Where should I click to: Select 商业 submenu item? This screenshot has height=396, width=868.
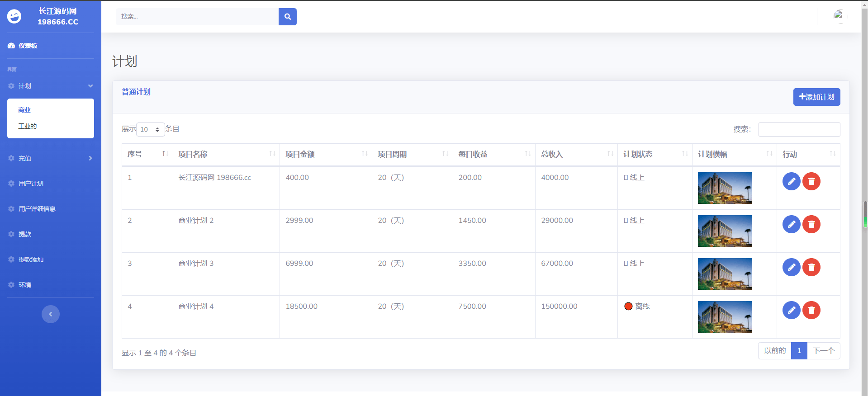click(24, 110)
